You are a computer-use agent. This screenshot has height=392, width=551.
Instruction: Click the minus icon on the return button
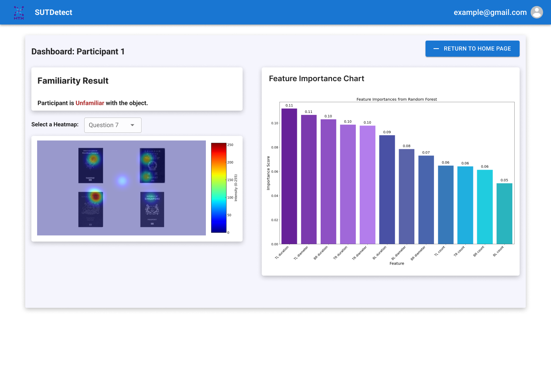436,49
